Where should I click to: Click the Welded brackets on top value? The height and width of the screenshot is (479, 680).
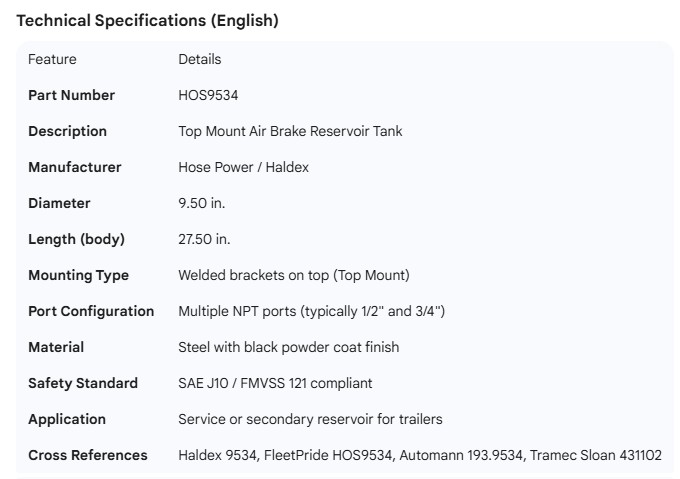click(x=293, y=275)
